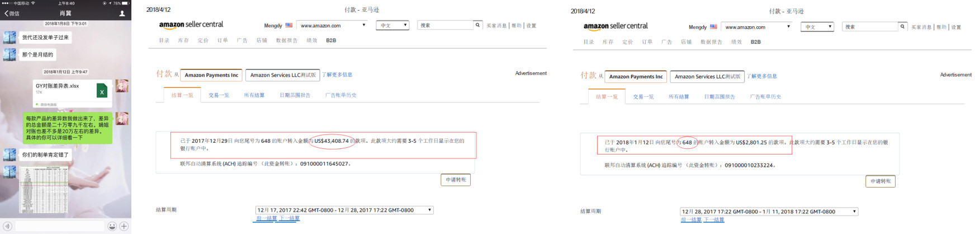980x234 pixels.
Task: Click the Amazon Seller Central logo on the US$2,801.25 page
Action: (616, 26)
